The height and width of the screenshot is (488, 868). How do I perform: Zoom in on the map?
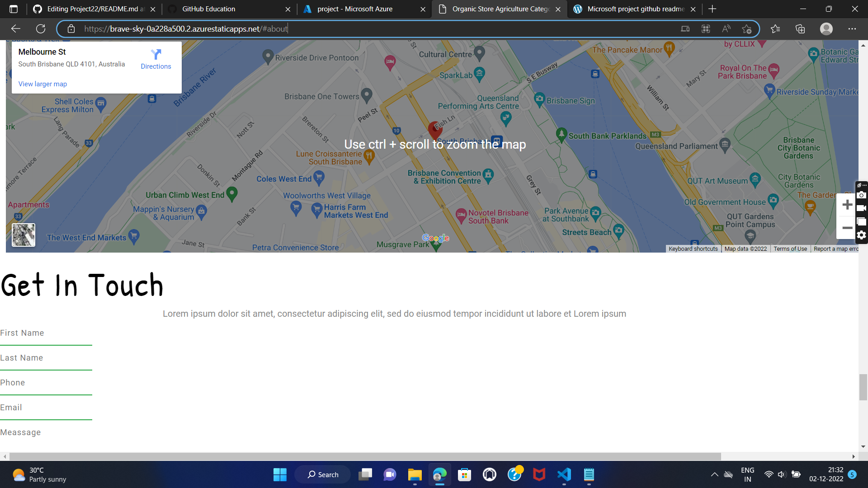pos(847,205)
